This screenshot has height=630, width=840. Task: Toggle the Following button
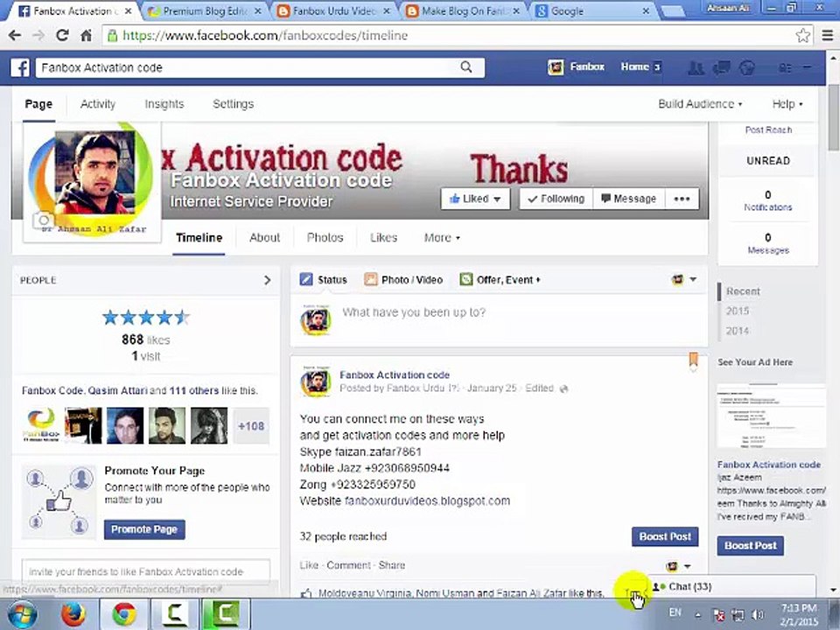coord(556,199)
